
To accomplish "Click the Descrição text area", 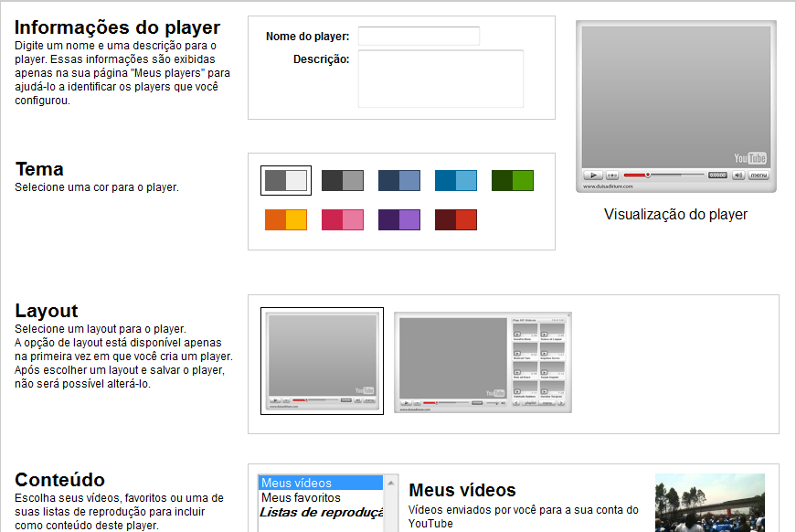I will (440, 80).
